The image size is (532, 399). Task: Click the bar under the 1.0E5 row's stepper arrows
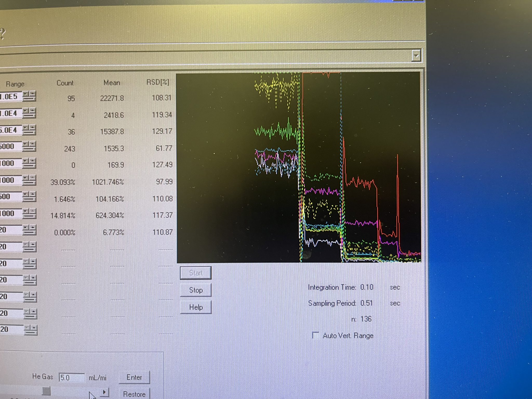29,99
